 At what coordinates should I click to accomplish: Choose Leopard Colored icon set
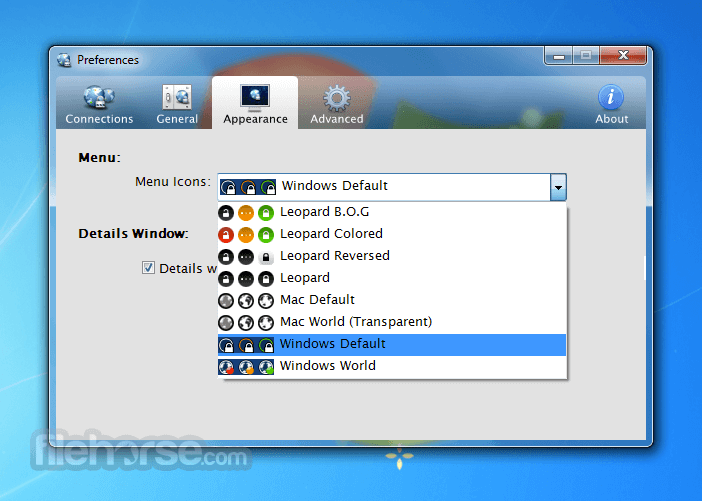(392, 234)
